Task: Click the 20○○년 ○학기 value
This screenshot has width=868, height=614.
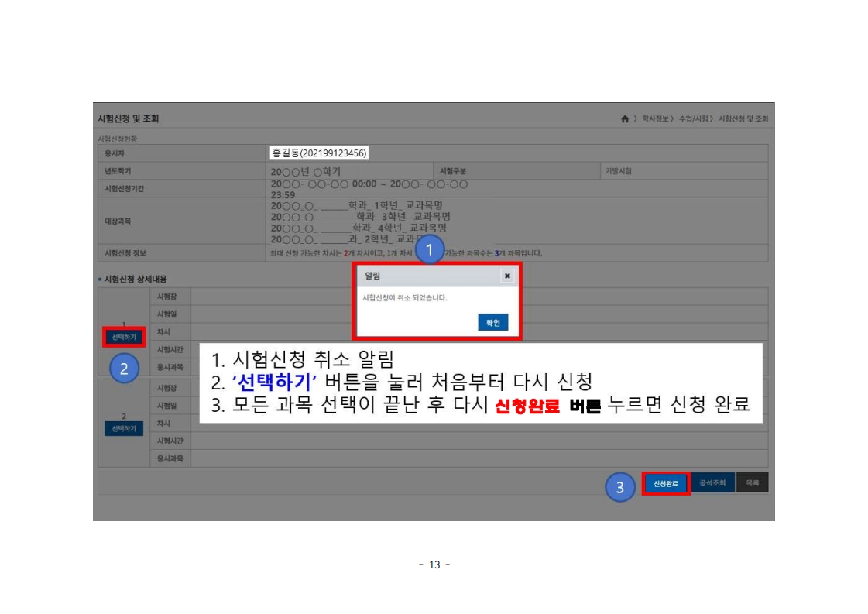Action: (x=306, y=172)
